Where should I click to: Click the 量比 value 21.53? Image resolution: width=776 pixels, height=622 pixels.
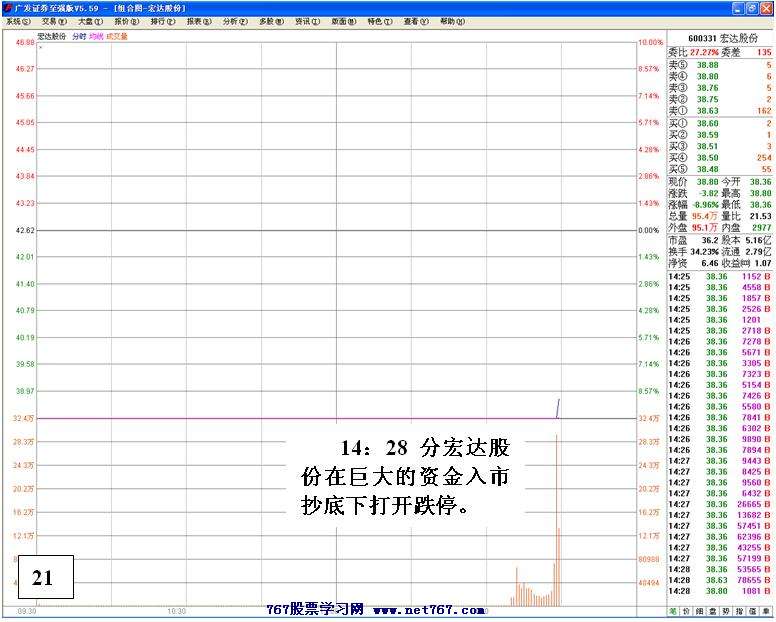761,216
